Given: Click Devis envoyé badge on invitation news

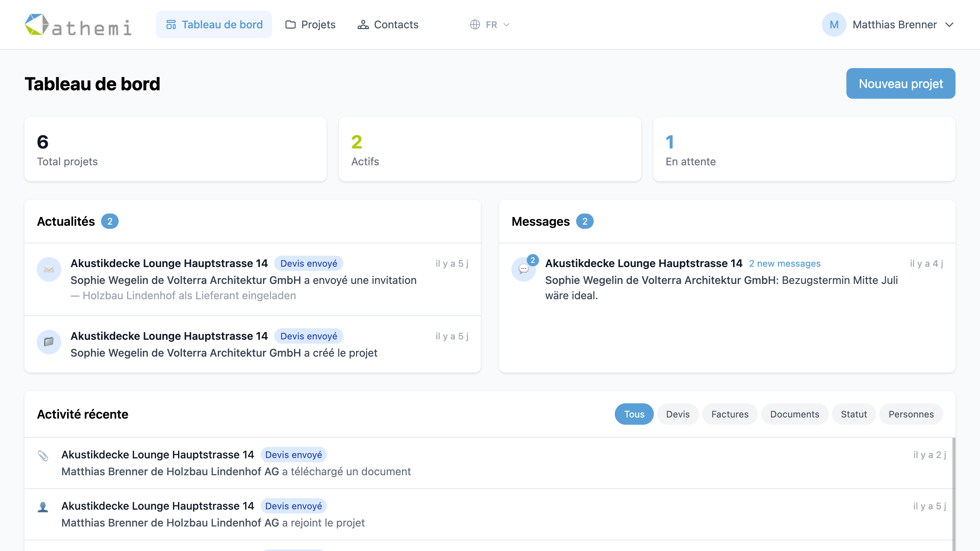Looking at the screenshot, I should point(309,264).
